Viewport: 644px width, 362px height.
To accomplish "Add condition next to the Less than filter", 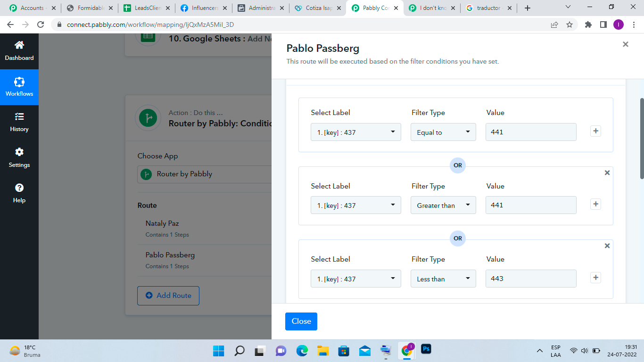I will pos(596,278).
